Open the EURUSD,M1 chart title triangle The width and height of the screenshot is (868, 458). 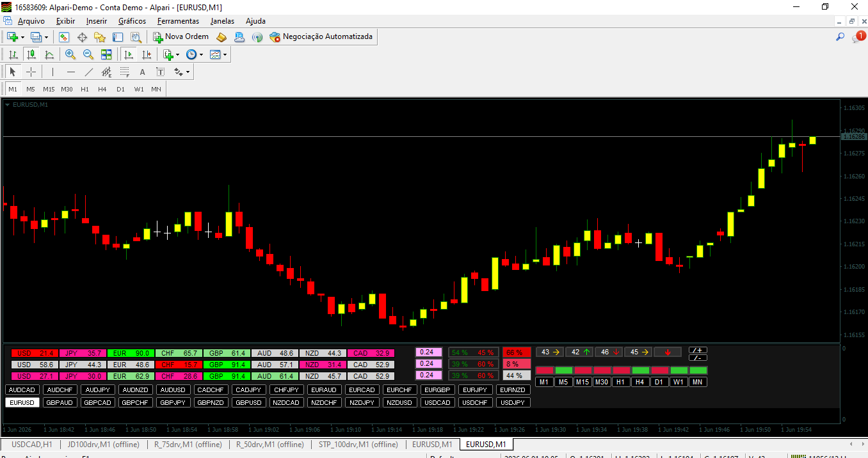[8, 104]
